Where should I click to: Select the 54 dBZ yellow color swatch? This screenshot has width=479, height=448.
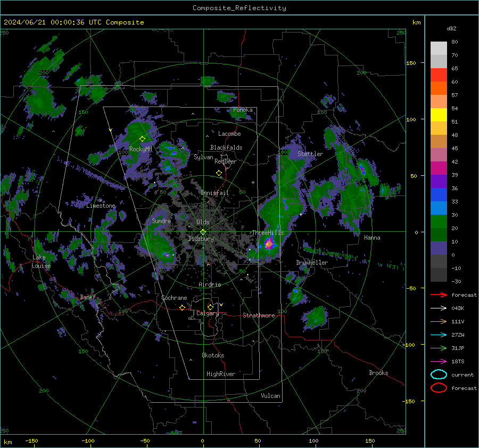pyautogui.click(x=439, y=115)
